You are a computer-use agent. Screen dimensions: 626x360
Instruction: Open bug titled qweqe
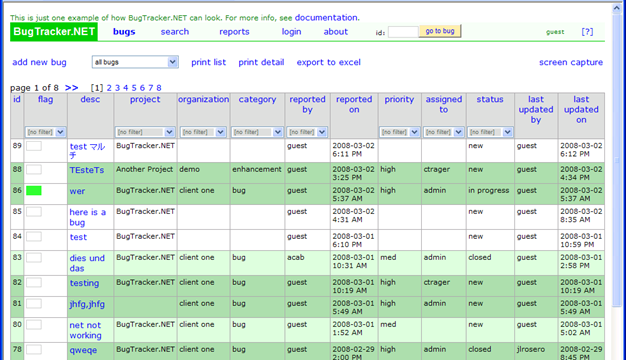(83, 350)
